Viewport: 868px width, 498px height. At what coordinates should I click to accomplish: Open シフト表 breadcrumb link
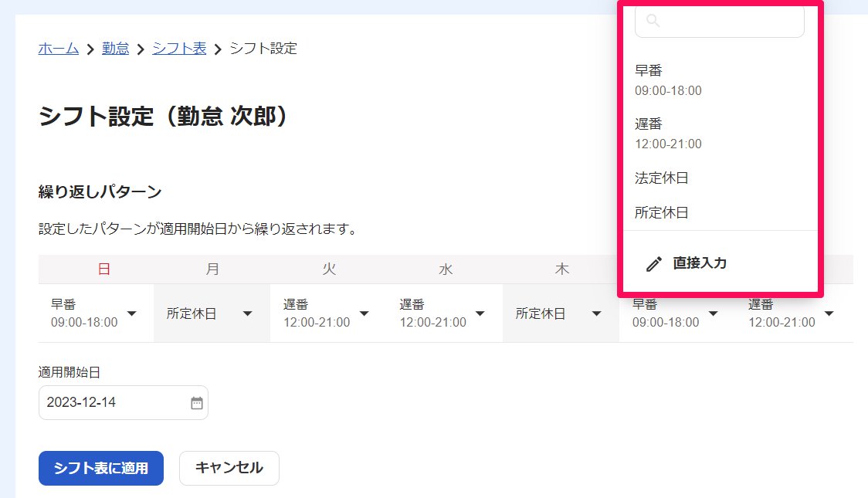tap(179, 49)
